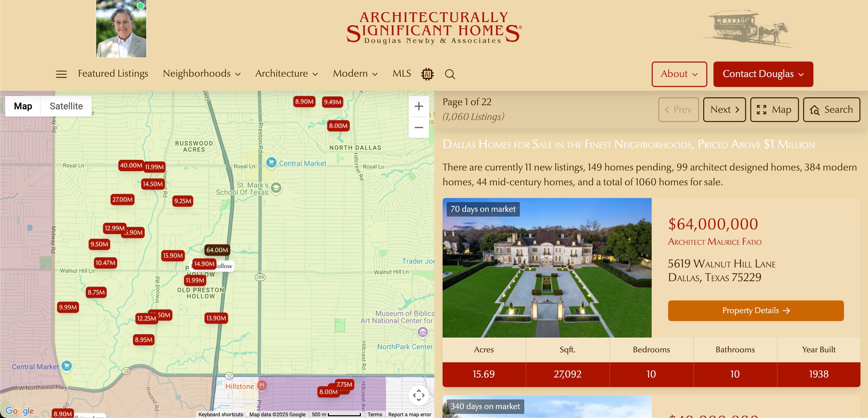Click the map pan control icon
The width and height of the screenshot is (868, 418).
click(x=419, y=395)
